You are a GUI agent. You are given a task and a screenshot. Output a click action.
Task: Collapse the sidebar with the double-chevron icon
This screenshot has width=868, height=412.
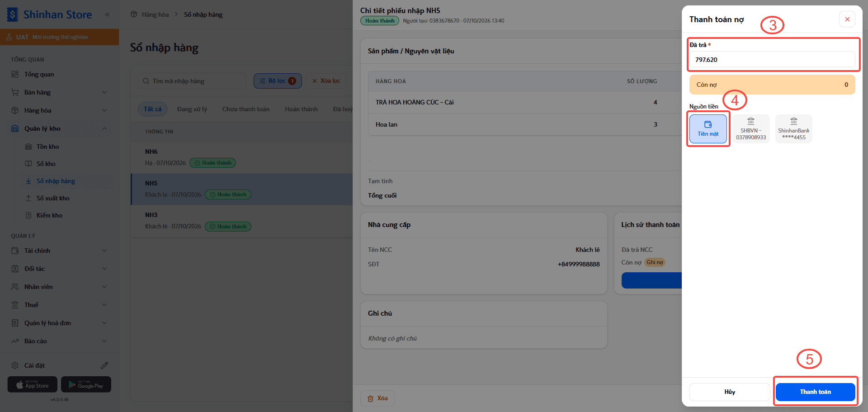pos(107,14)
